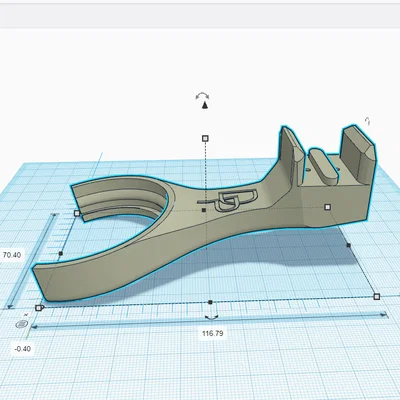Select the white corner handle at the ruler origin
This screenshot has height=400, width=400.
[39, 308]
